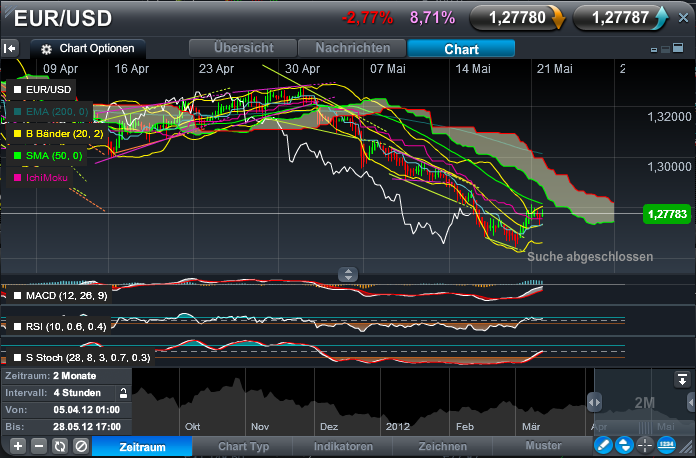Toggle the interval lock icon
This screenshot has width=696, height=458.
pyautogui.click(x=123, y=393)
